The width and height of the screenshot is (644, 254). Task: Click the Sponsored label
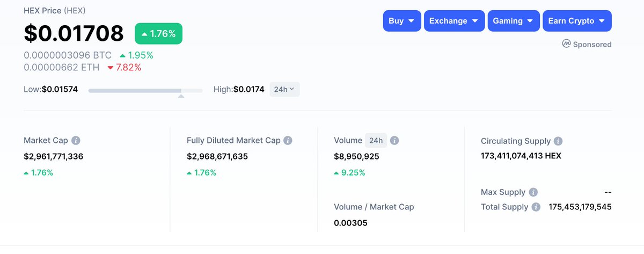coord(592,45)
